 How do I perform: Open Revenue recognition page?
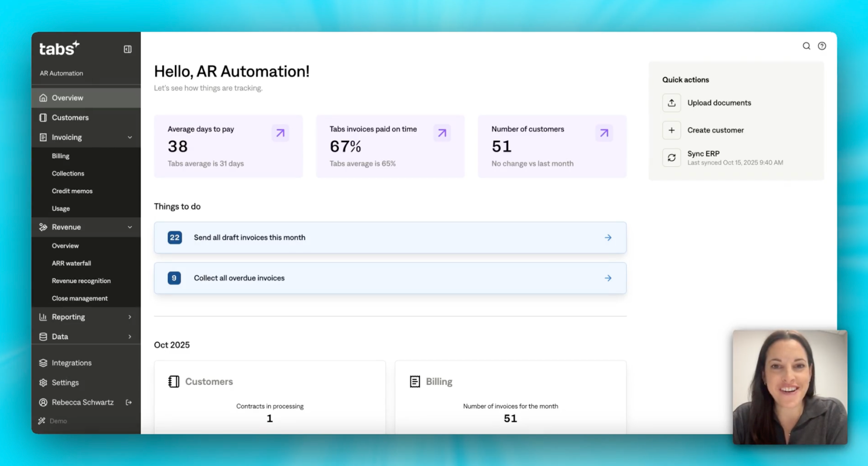point(81,281)
